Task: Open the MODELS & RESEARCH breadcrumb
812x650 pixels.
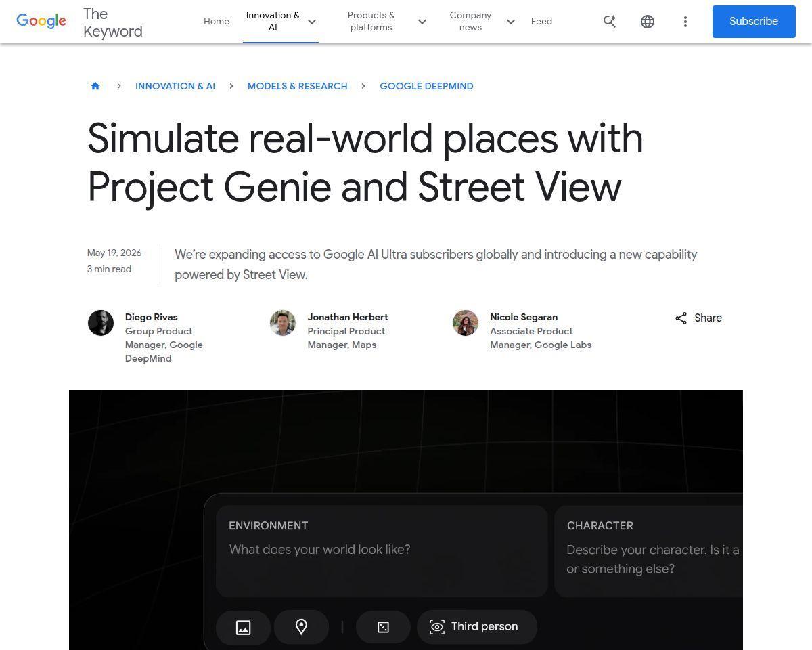Action: 298,86
